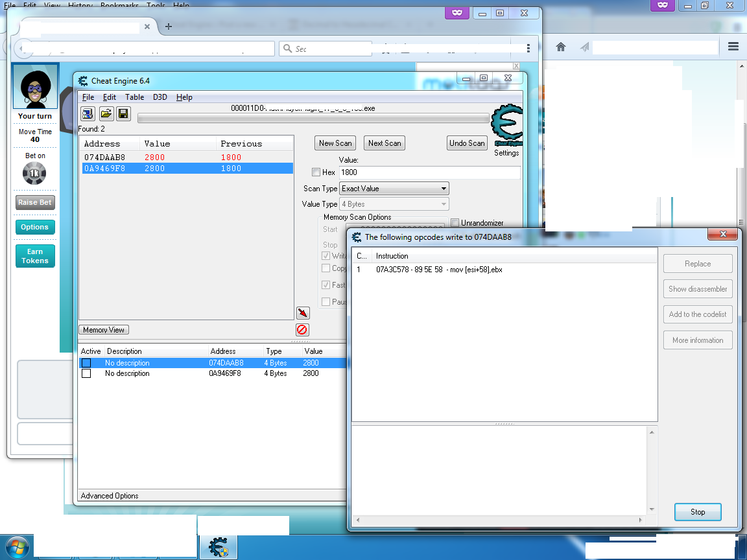Open the Scan Type dropdown
The image size is (747, 560).
(394, 189)
